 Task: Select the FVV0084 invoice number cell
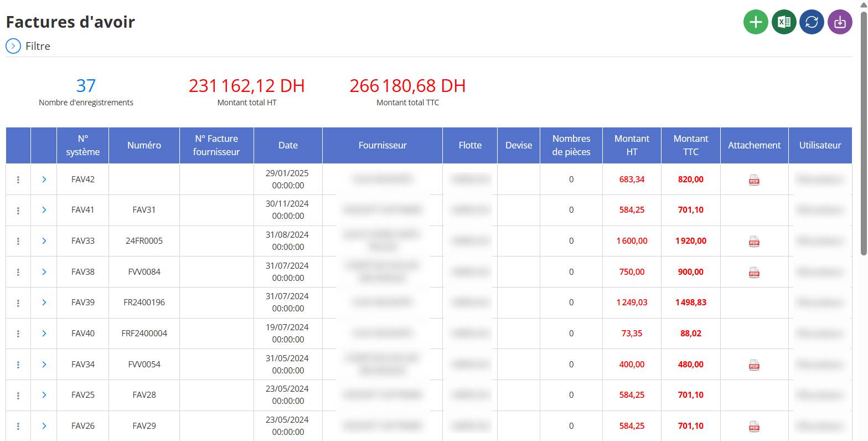point(144,272)
